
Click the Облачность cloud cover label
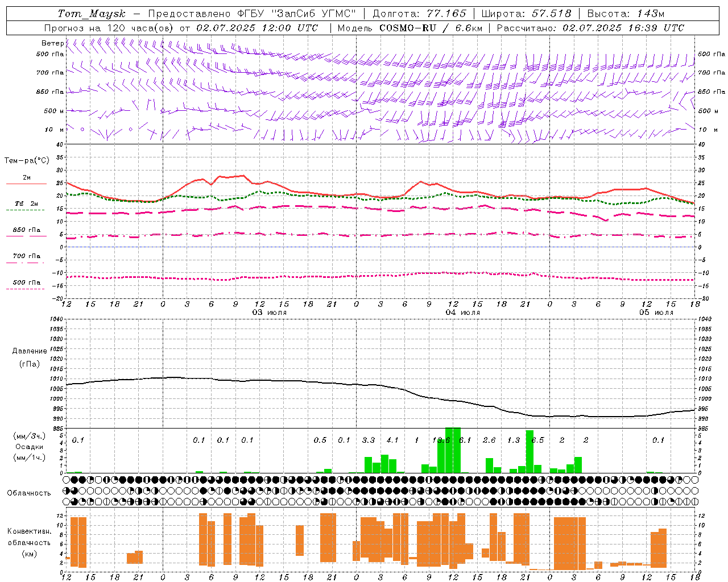point(29,493)
